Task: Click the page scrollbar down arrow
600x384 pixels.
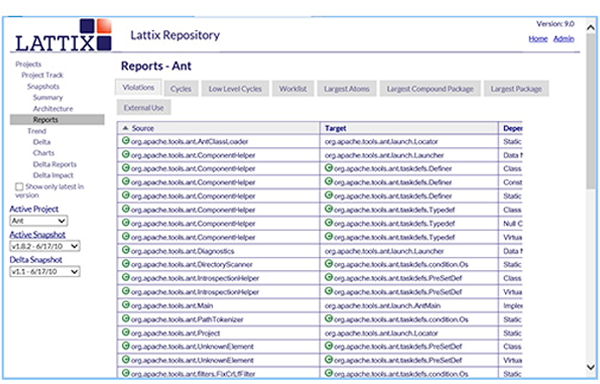Action: (591, 367)
